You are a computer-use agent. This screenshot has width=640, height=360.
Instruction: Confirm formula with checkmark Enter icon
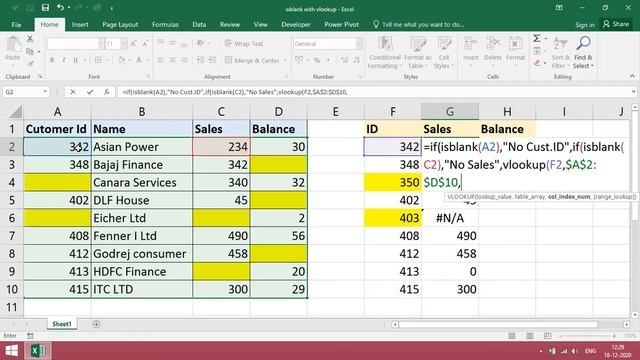click(90, 92)
